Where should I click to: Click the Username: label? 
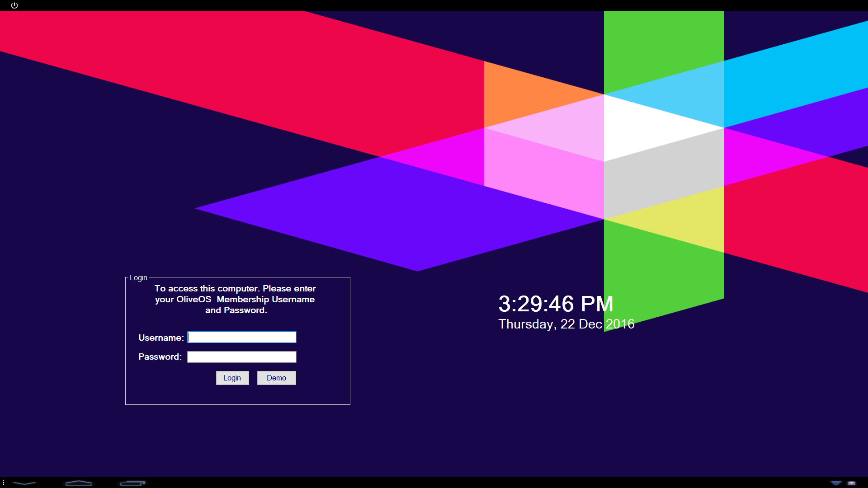pos(161,338)
